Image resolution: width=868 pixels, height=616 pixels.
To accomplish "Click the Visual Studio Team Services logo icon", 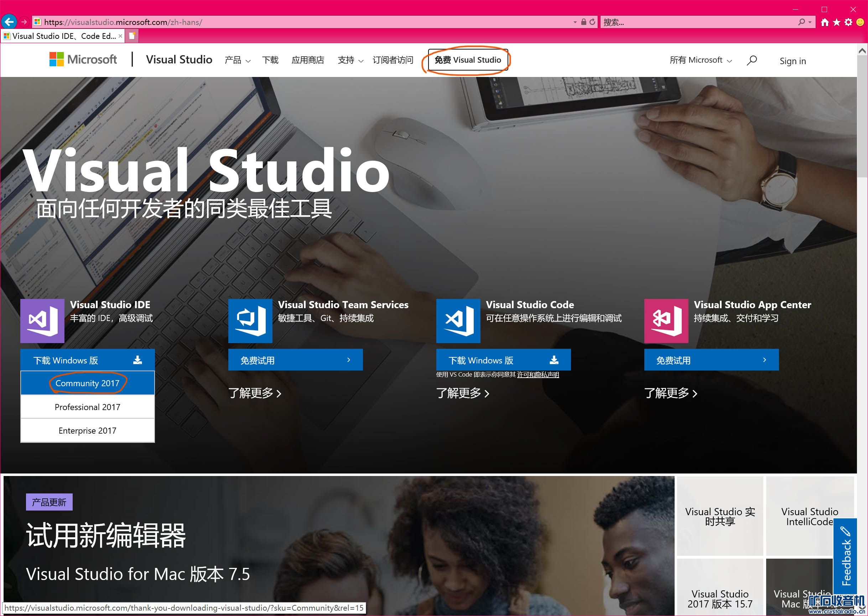I will (250, 321).
